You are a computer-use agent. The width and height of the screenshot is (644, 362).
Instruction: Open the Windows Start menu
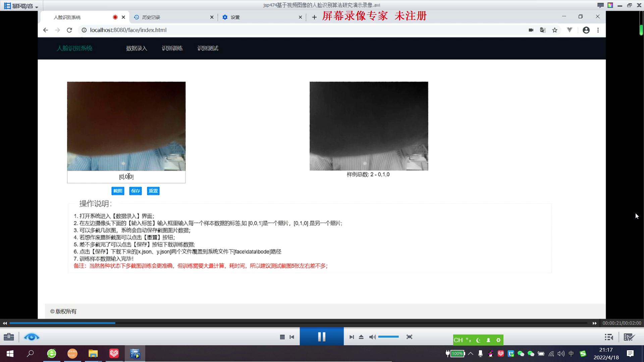[10, 354]
